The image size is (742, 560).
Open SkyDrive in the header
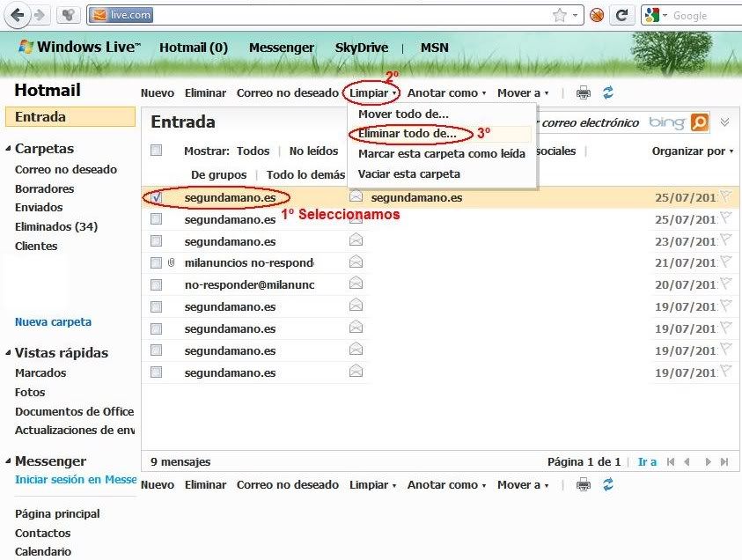click(362, 48)
